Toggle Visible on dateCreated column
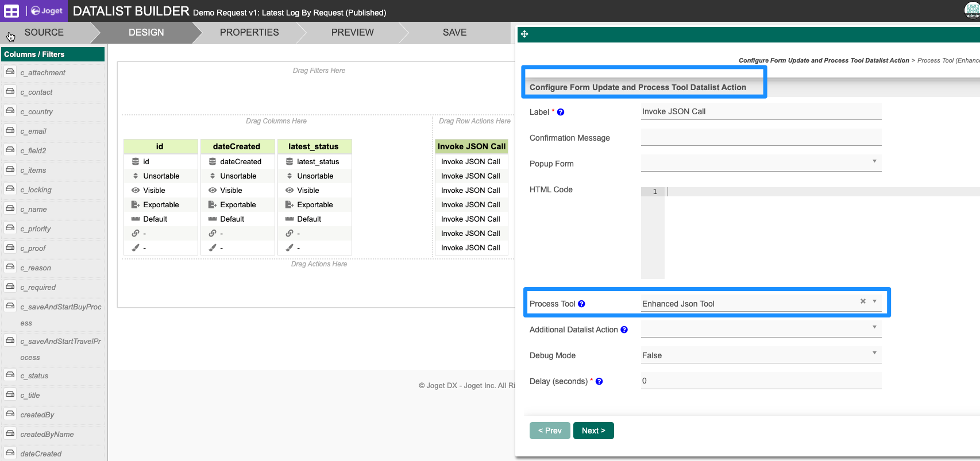This screenshot has width=980, height=461. click(x=231, y=191)
